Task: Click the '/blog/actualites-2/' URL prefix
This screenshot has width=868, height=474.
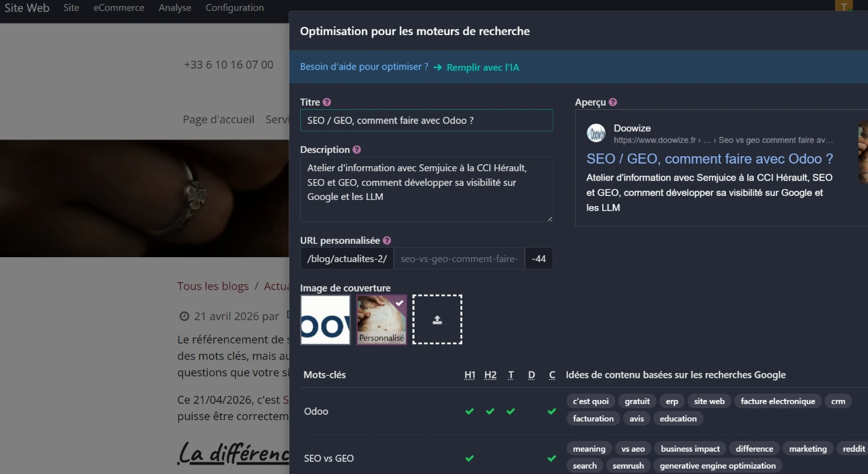Action: pyautogui.click(x=347, y=259)
